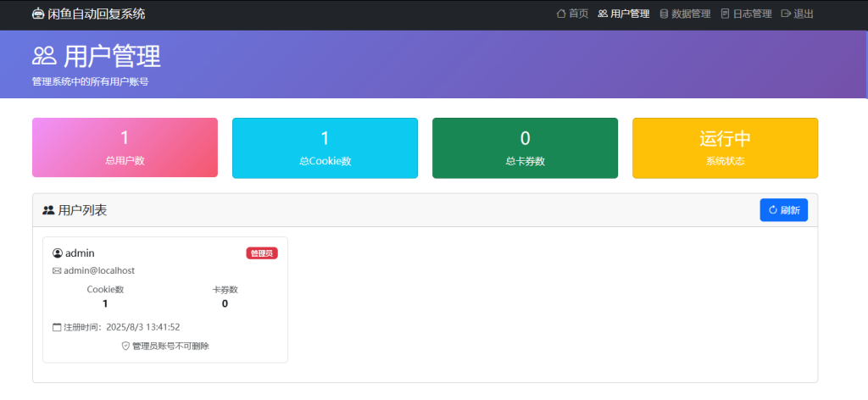This screenshot has width=868, height=400.
Task: Open the 闲鱼自动回复系统 brand link
Action: 88,14
